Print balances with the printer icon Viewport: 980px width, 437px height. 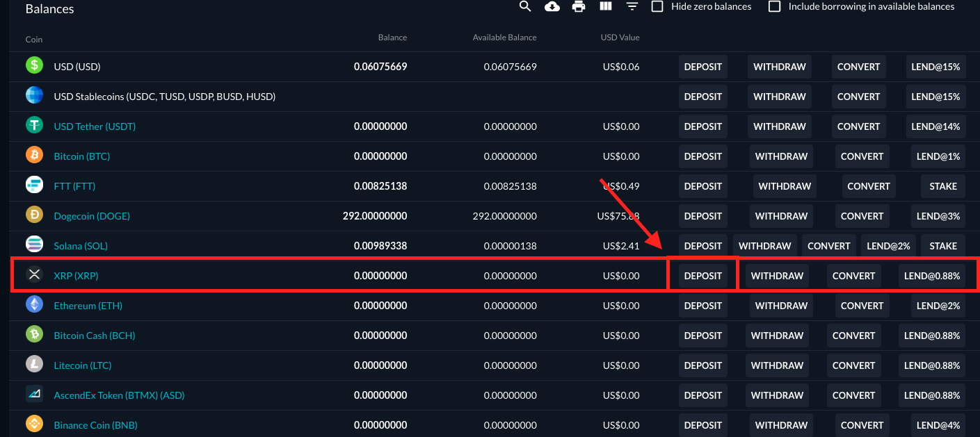pos(579,6)
